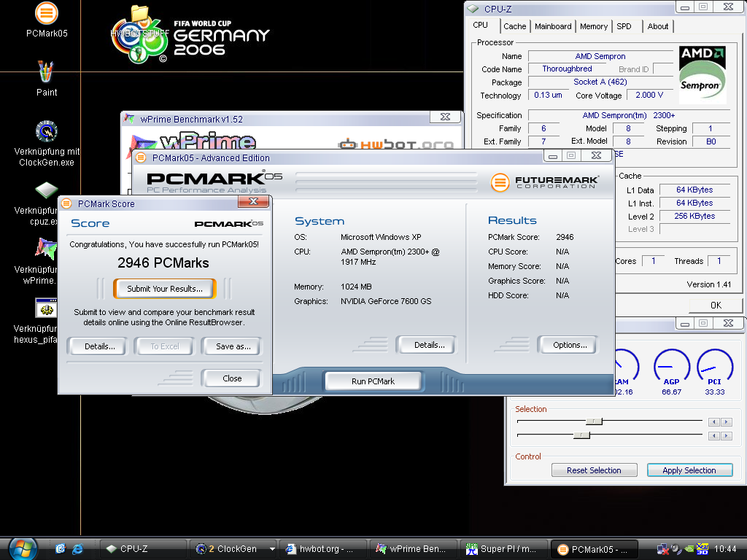Click the 2946 PCMarks score text

[163, 262]
